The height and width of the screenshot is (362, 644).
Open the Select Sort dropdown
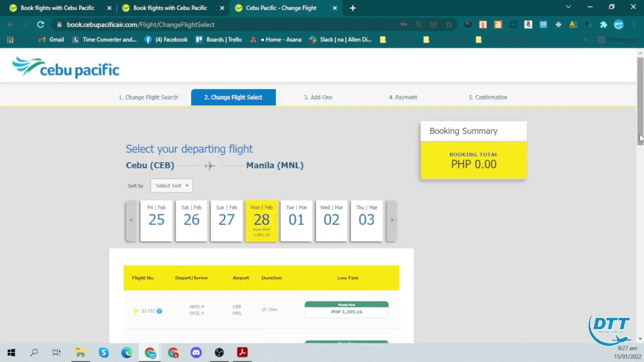click(172, 186)
